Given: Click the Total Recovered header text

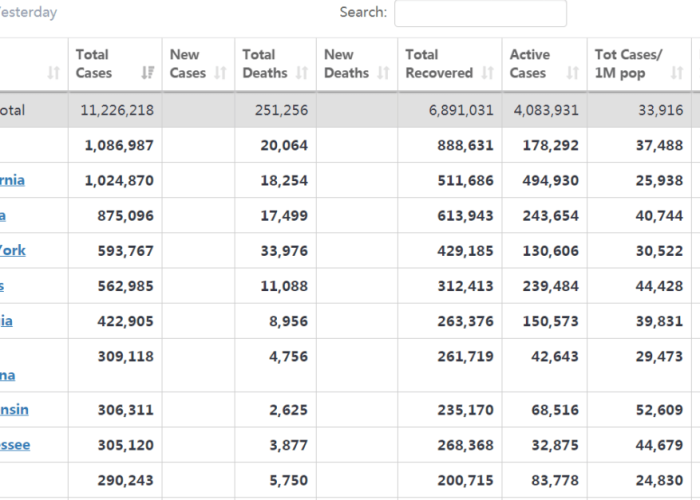Looking at the screenshot, I should click(439, 64).
